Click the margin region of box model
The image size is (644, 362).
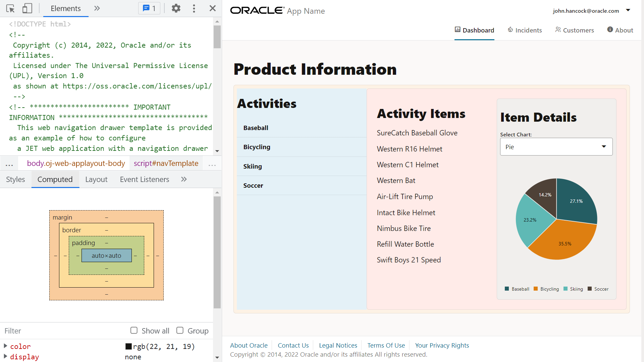point(62,217)
